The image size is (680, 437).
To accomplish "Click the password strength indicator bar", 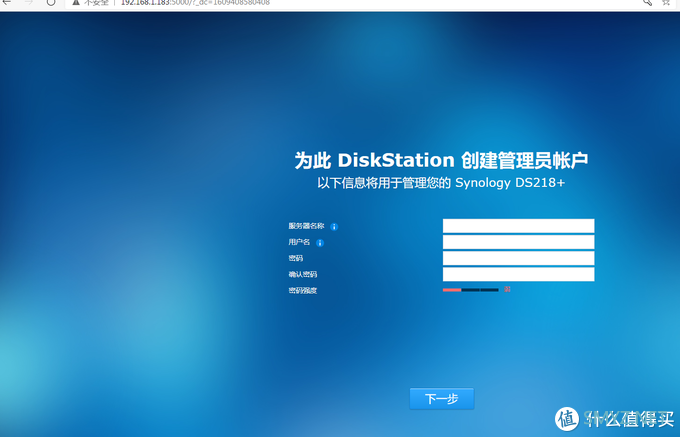I will (x=471, y=290).
